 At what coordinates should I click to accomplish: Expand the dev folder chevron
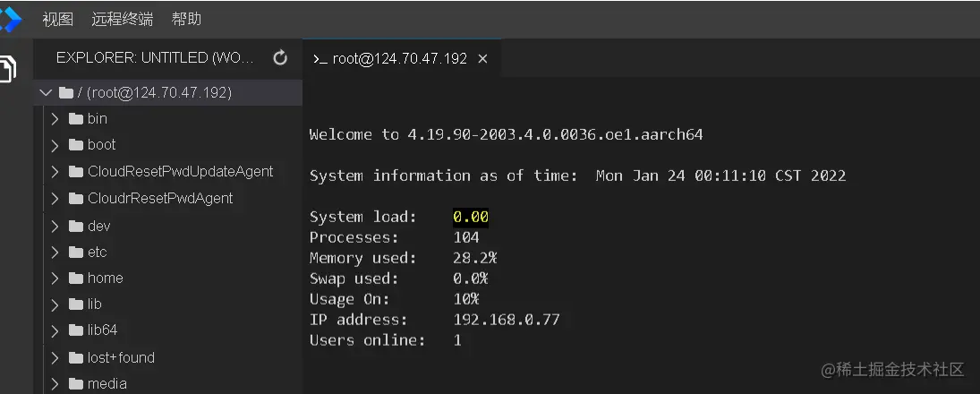coord(55,226)
